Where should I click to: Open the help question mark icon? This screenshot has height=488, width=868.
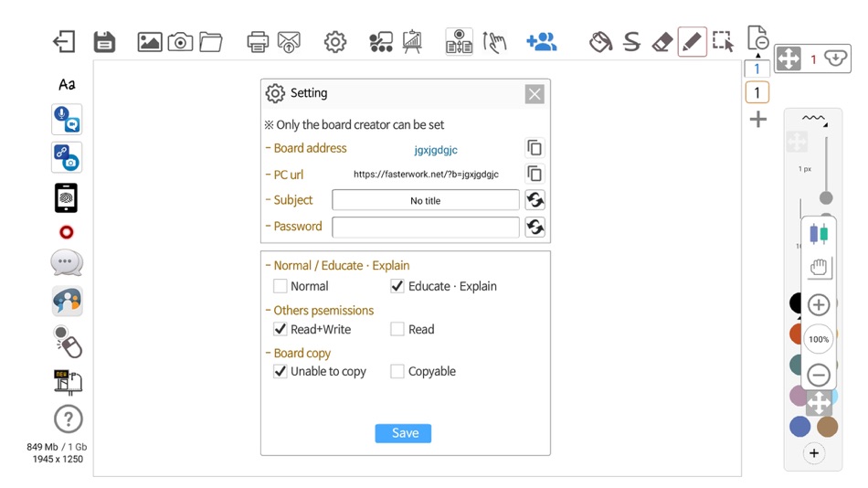(x=69, y=419)
